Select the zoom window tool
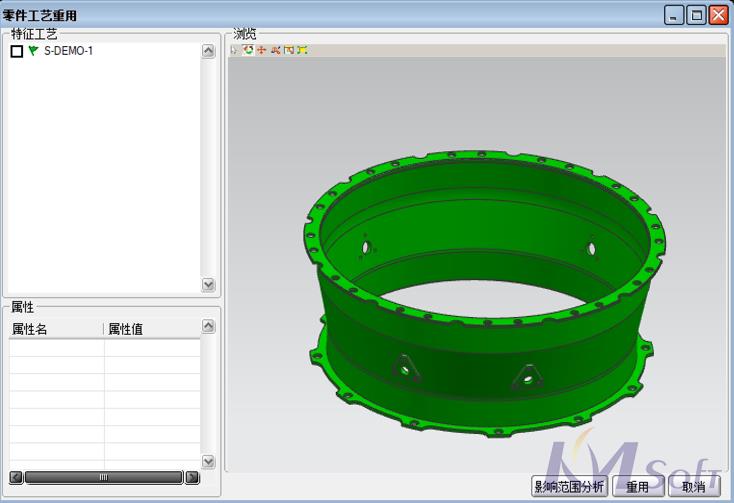This screenshot has height=503, width=734. coord(289,50)
